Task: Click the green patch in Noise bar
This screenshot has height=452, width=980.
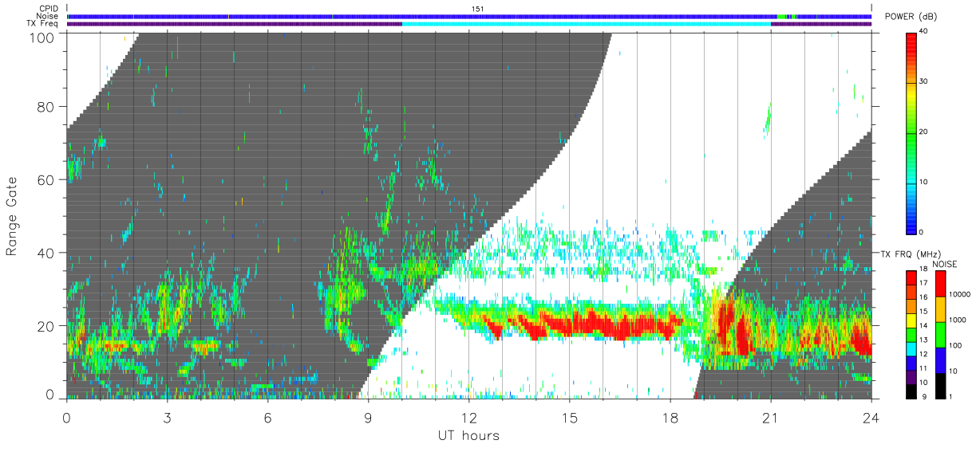Action: coord(782,16)
